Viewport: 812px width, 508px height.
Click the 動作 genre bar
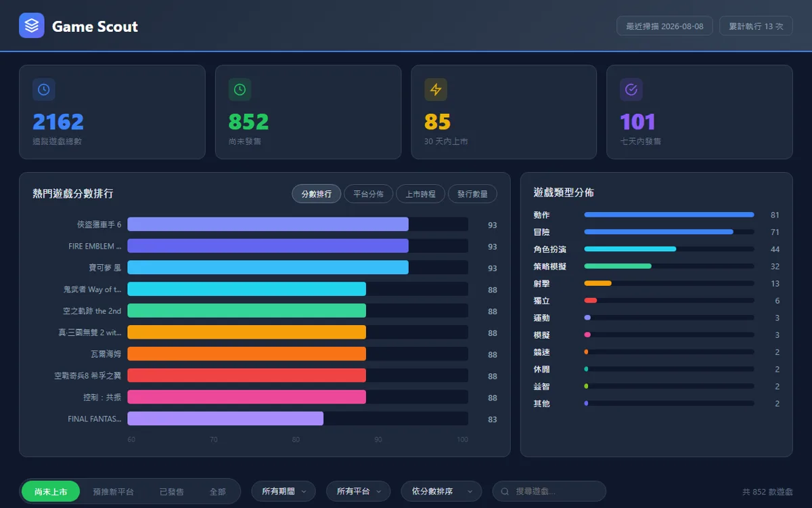[x=669, y=215]
